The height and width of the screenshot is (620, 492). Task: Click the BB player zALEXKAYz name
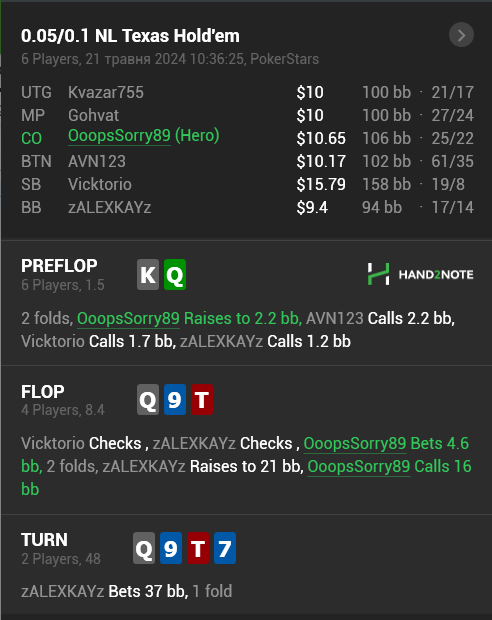[110, 208]
